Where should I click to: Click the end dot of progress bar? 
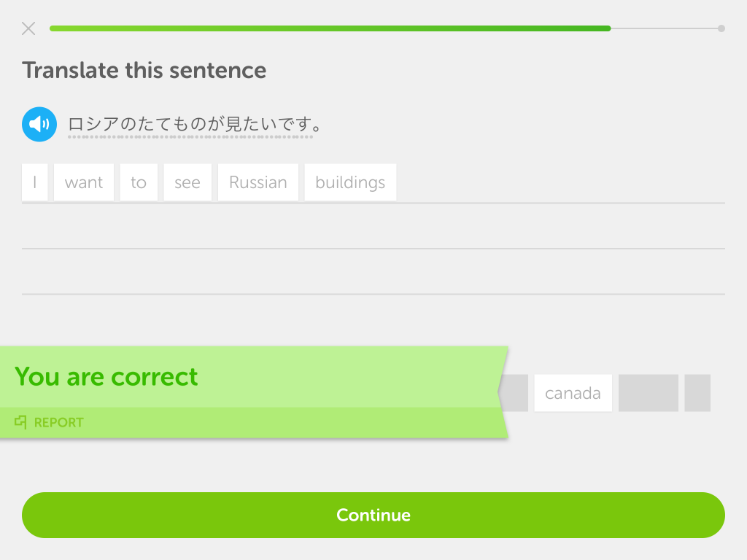721,28
